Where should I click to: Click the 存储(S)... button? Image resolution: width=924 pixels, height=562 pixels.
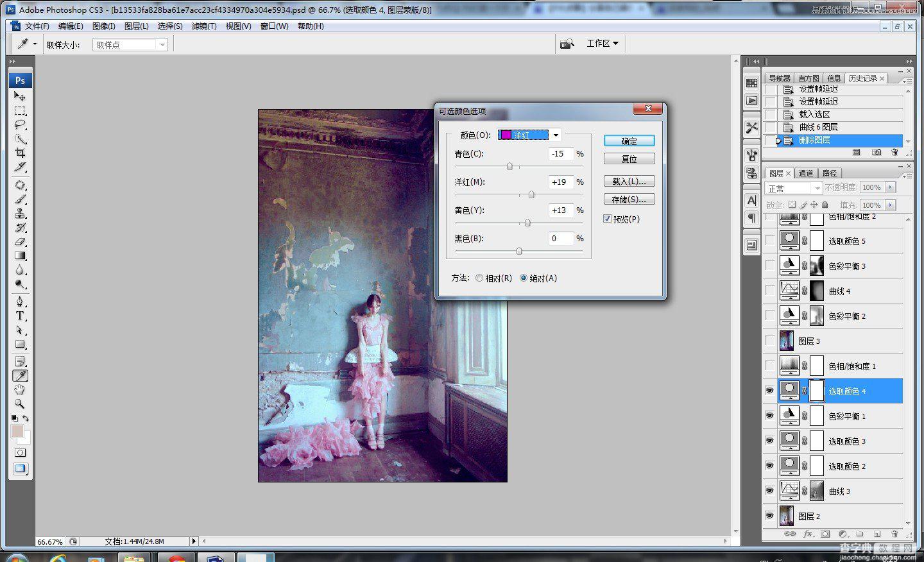[629, 200]
